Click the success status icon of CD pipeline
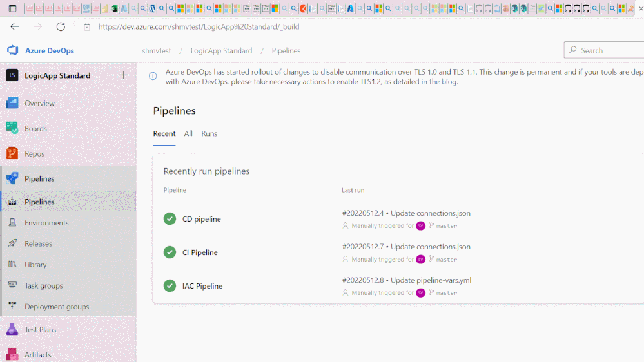Screen dimensions: 644x362 (170, 219)
